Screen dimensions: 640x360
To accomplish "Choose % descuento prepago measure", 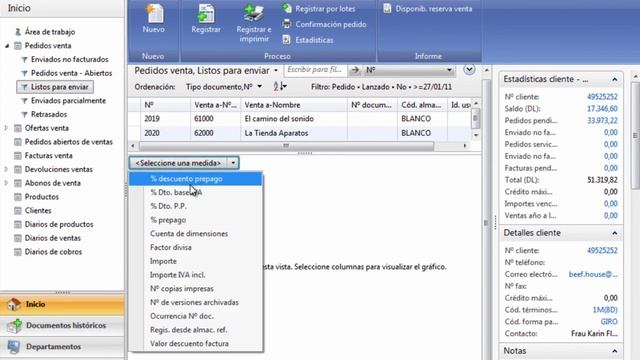I will [196, 179].
